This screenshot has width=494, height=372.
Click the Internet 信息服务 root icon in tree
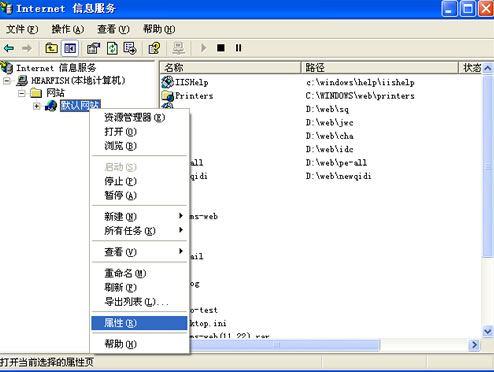(x=7, y=68)
